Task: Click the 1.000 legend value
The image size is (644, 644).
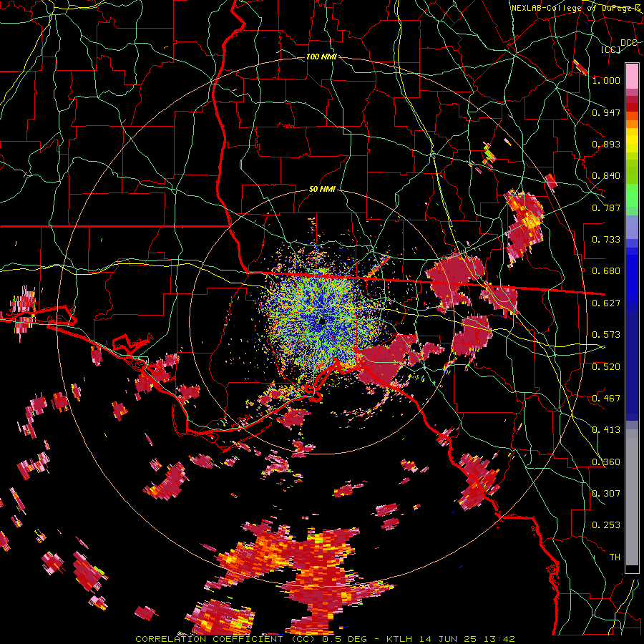Action: click(x=606, y=80)
